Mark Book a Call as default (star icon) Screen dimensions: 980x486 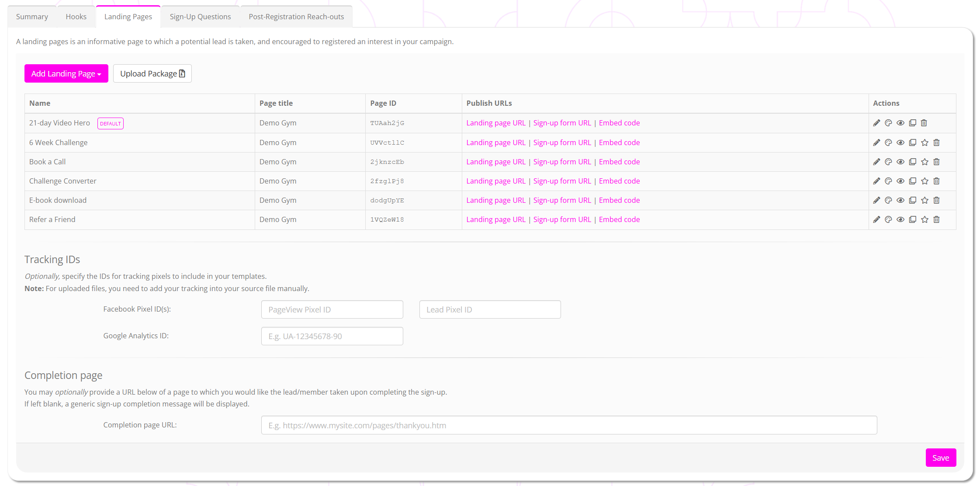(x=925, y=162)
